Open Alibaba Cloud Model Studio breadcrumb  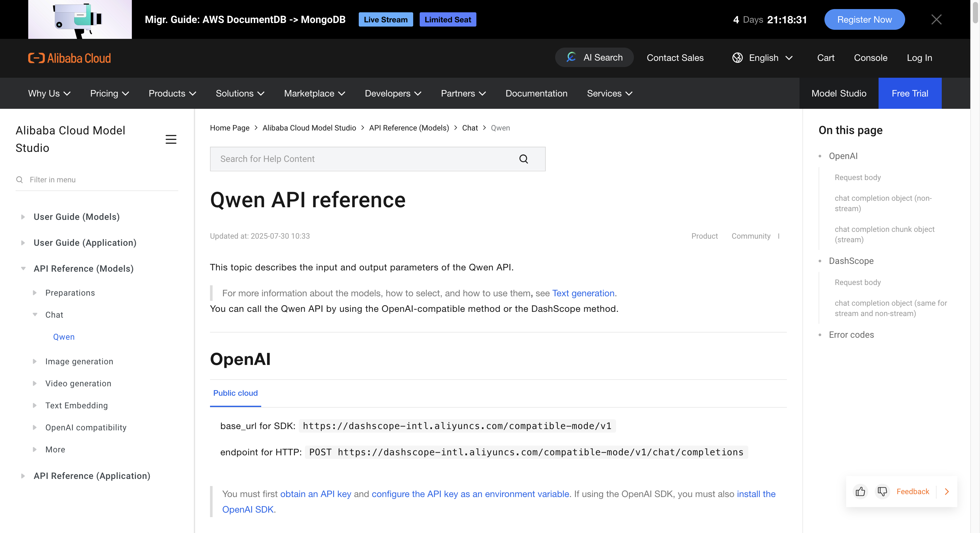(x=309, y=128)
